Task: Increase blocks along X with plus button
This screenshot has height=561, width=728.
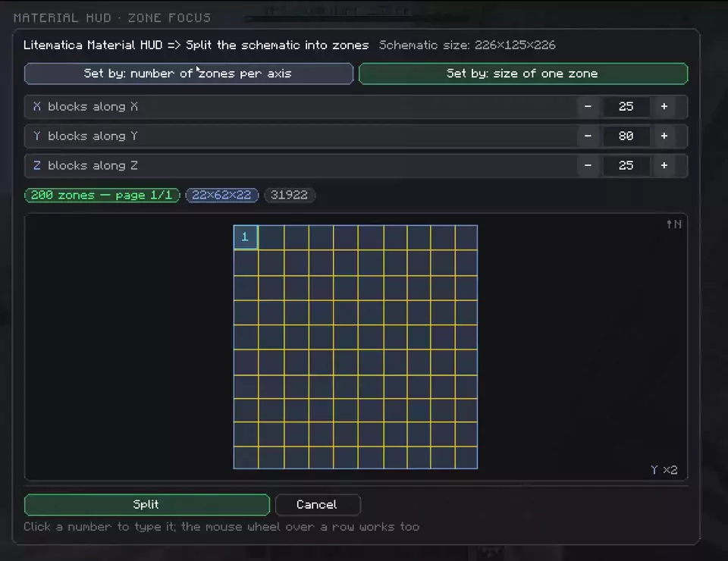Action: pos(664,106)
